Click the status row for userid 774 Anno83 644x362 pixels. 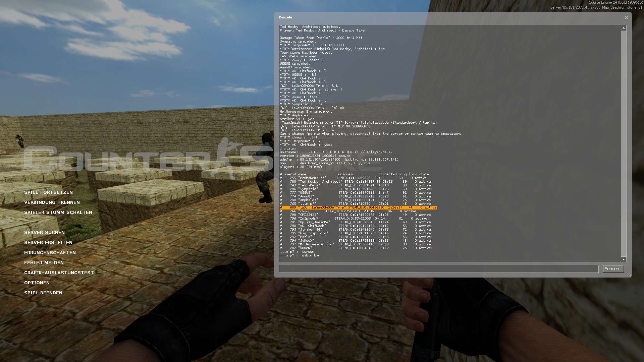click(355, 196)
